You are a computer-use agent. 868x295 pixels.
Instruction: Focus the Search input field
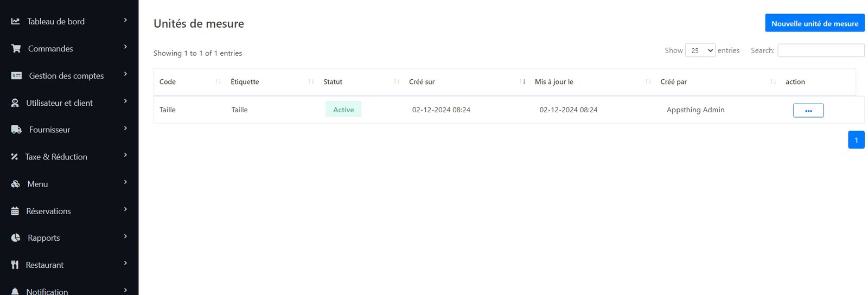click(x=820, y=50)
